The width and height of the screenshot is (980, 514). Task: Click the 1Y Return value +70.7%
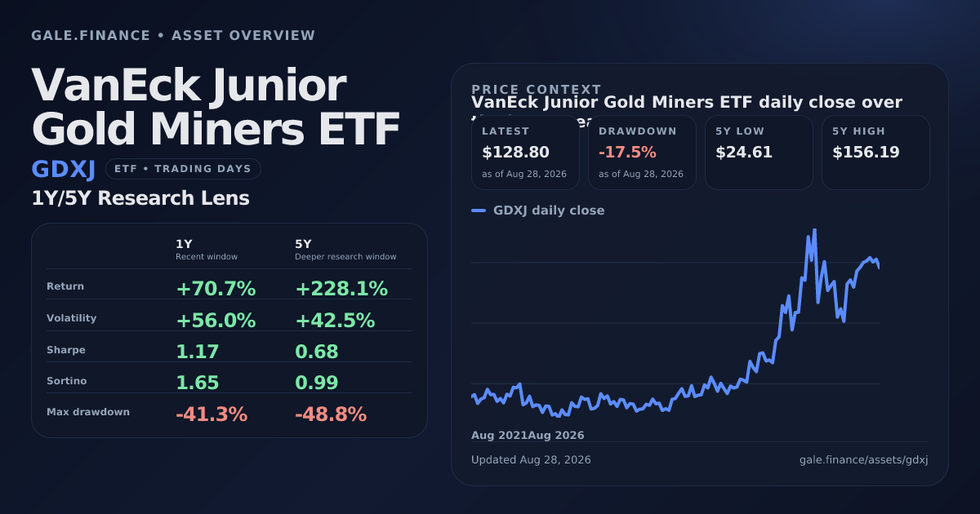coord(216,289)
